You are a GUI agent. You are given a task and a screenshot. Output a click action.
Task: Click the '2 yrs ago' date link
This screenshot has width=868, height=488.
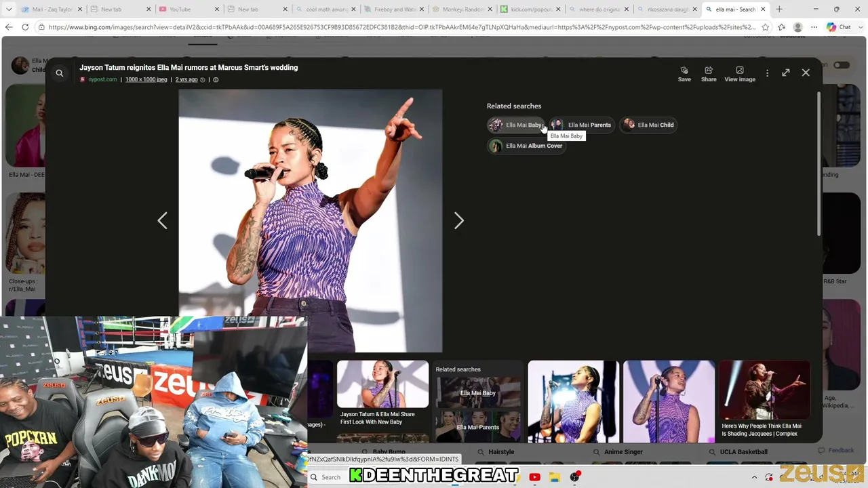(186, 79)
